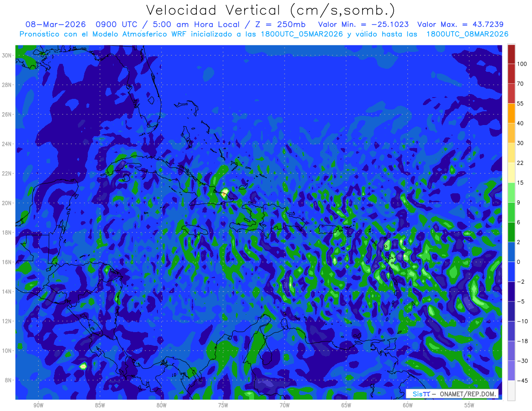Click the title "Velocidad Vertical (cm/s,somb.)"
This screenshot has height=411, width=532.
pyautogui.click(x=270, y=10)
